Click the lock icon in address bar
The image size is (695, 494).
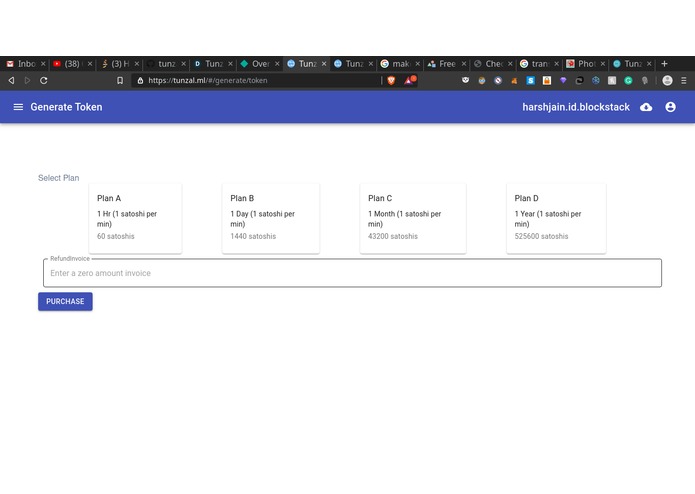click(x=141, y=80)
